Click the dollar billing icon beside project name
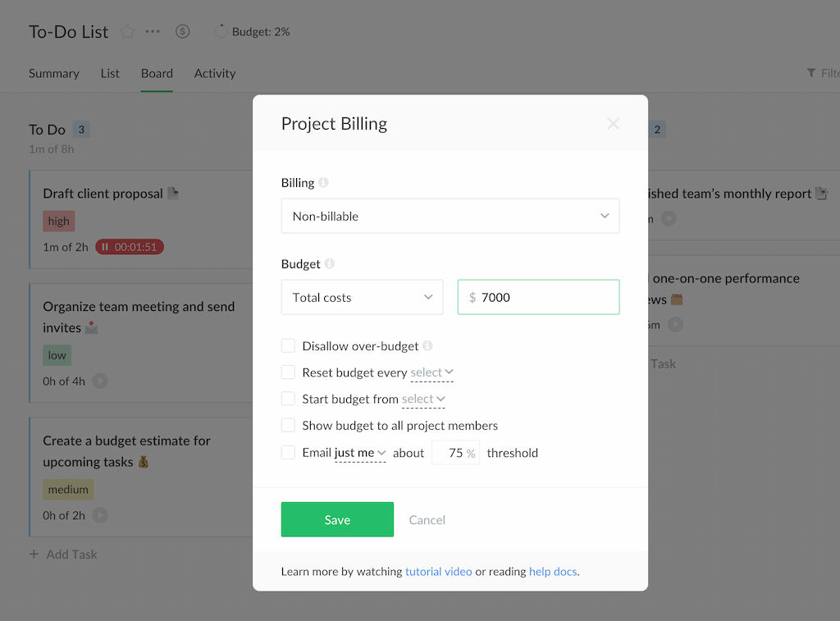The image size is (840, 621). pyautogui.click(x=182, y=31)
